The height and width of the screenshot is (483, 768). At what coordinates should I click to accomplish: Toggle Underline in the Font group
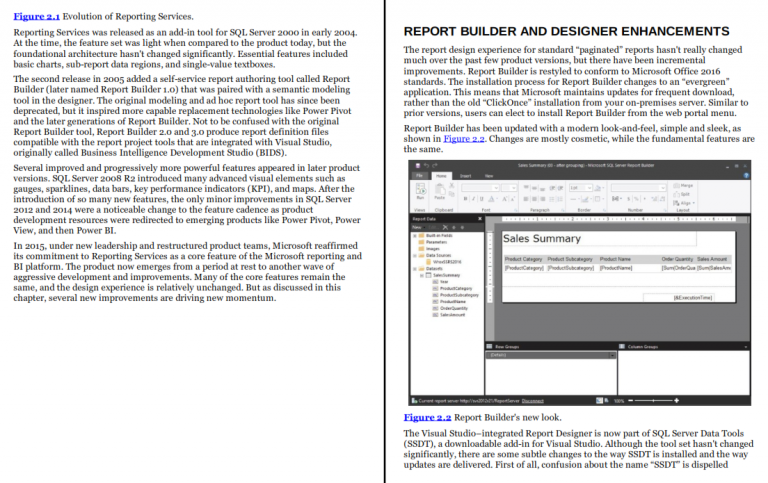click(x=481, y=199)
